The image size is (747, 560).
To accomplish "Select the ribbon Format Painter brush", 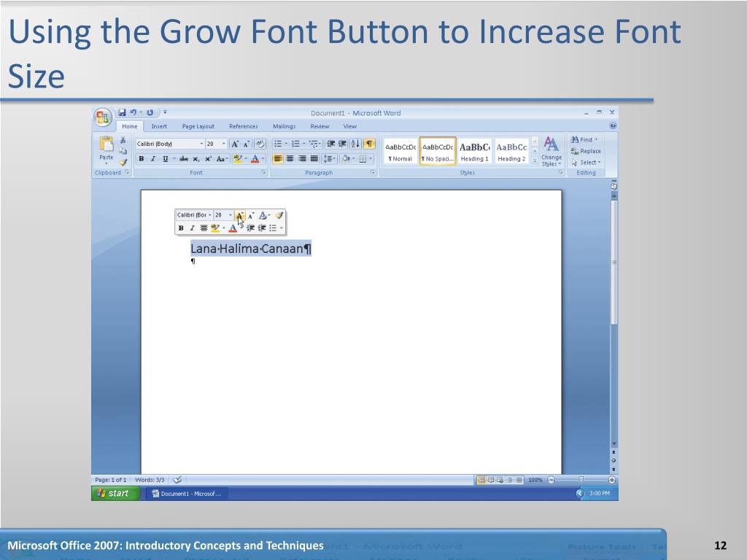I will 123,163.
